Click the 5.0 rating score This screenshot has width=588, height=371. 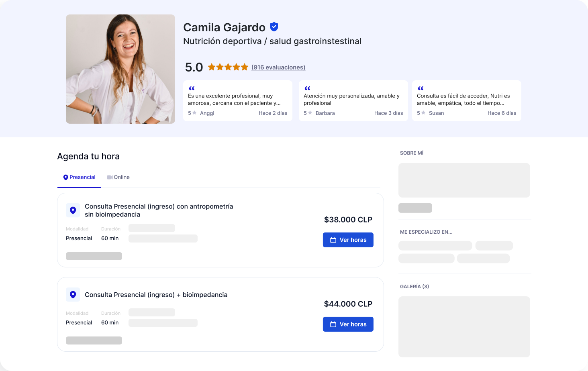coord(194,67)
